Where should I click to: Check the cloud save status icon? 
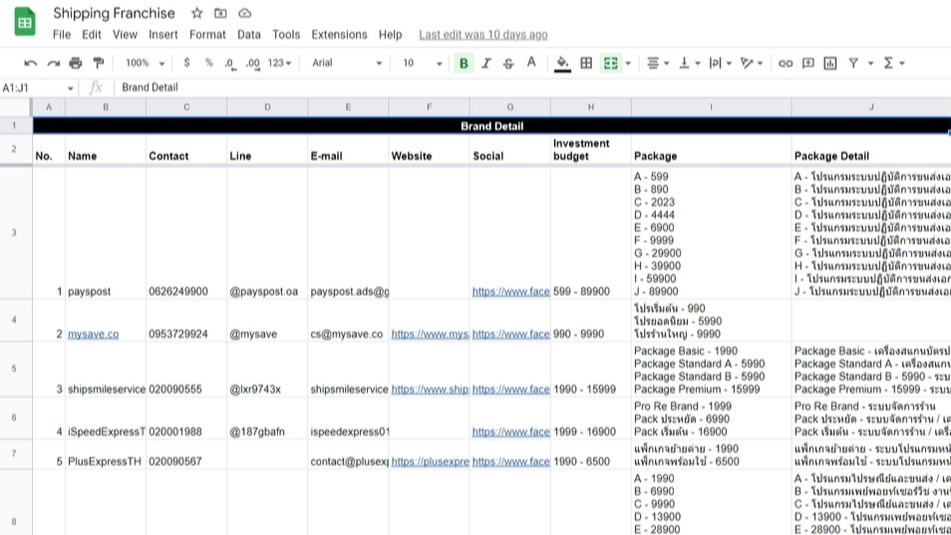(244, 13)
